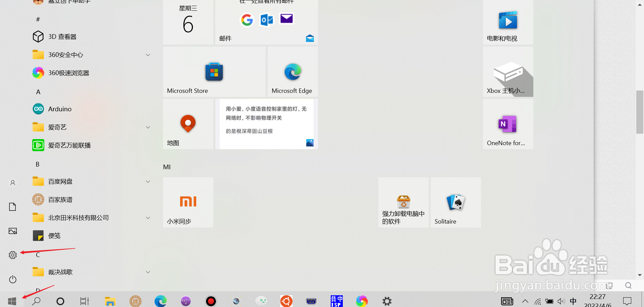Click the Windows Start button
This screenshot has height=307, width=644.
point(12,301)
